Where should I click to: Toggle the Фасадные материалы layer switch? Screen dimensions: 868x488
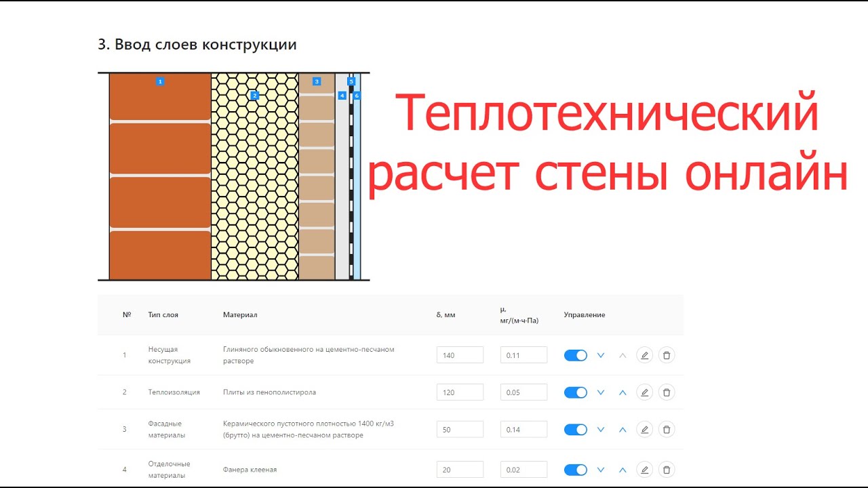[576, 429]
